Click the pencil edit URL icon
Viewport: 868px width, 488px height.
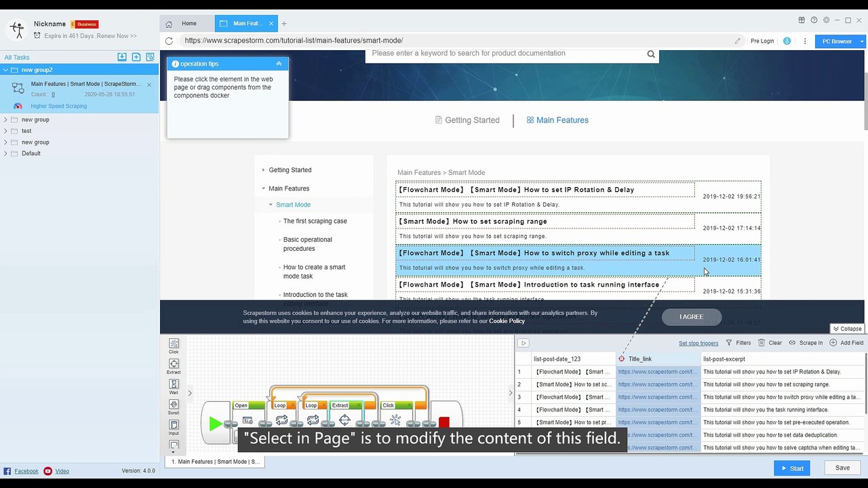(737, 41)
